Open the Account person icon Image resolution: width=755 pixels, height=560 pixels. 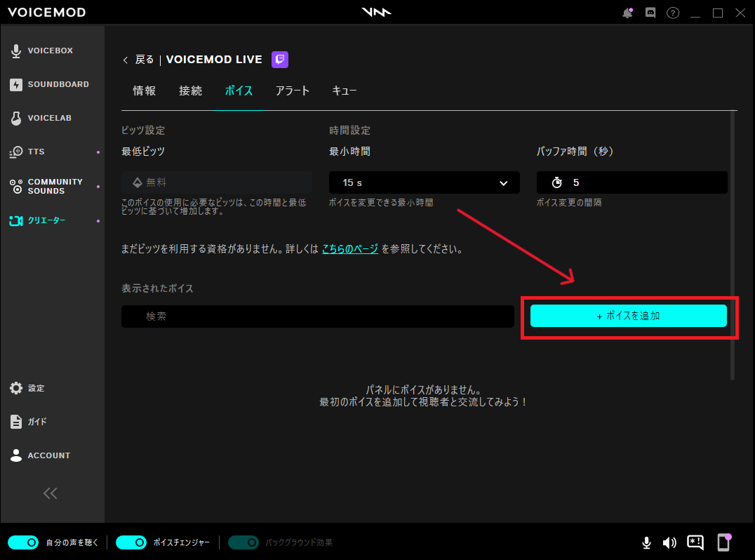pos(16,455)
